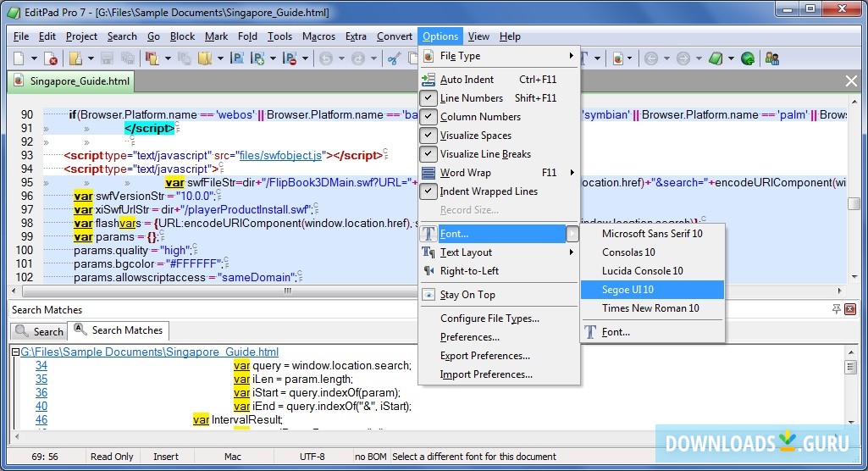This screenshot has width=868, height=471.
Task: Click the Close file icon with red X
Action: 50,58
